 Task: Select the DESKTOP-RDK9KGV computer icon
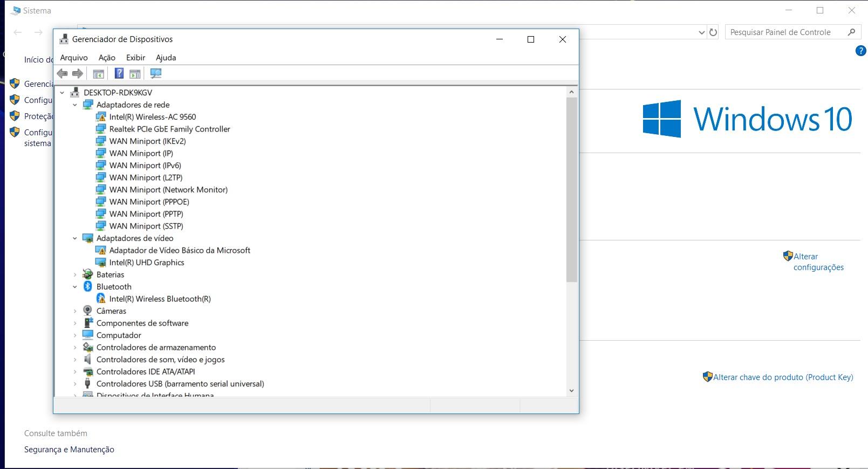coord(75,92)
